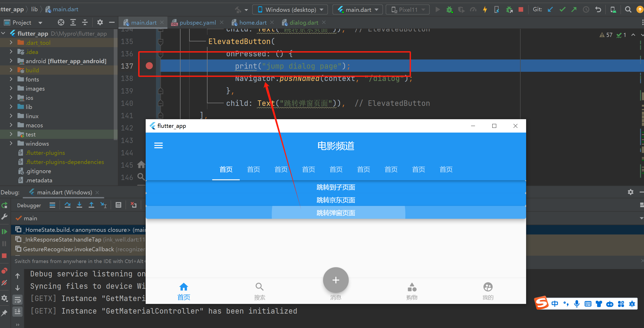
Task: Resume program with green play icon
Action: point(4,232)
